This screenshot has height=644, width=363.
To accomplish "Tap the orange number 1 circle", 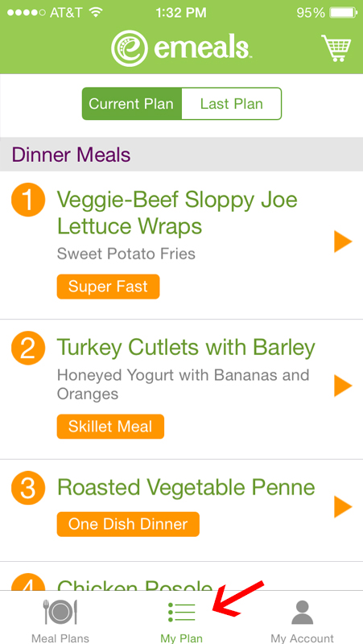I will 28,200.
